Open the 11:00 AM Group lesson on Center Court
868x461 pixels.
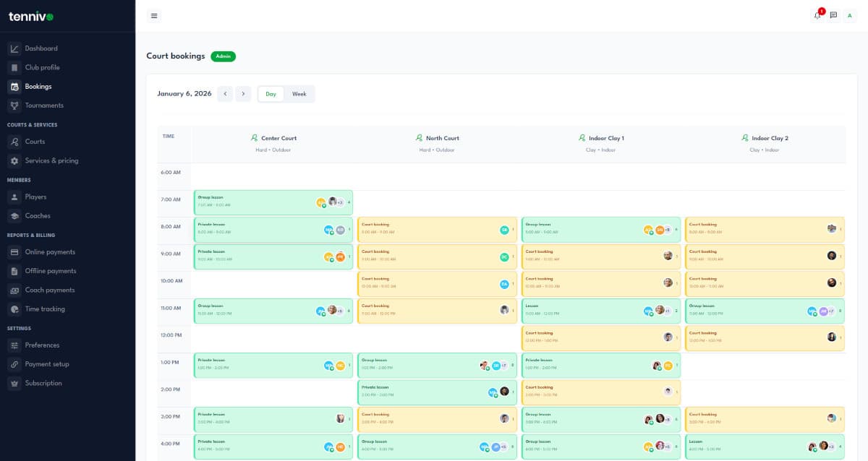272,309
